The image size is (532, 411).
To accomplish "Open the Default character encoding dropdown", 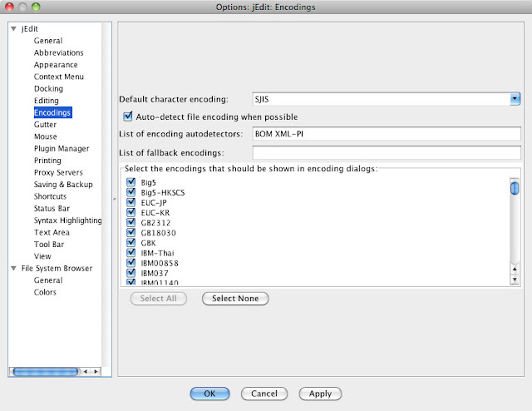I will (x=515, y=99).
